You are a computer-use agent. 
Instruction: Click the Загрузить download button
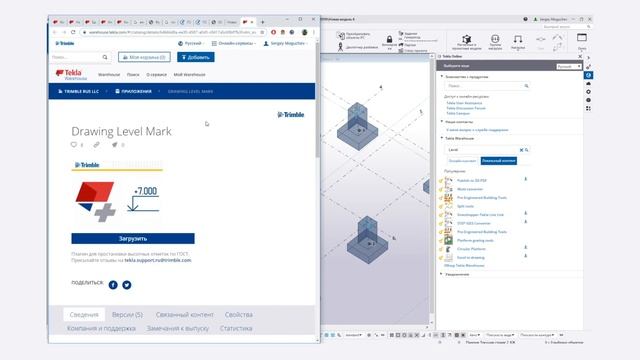coord(133,238)
